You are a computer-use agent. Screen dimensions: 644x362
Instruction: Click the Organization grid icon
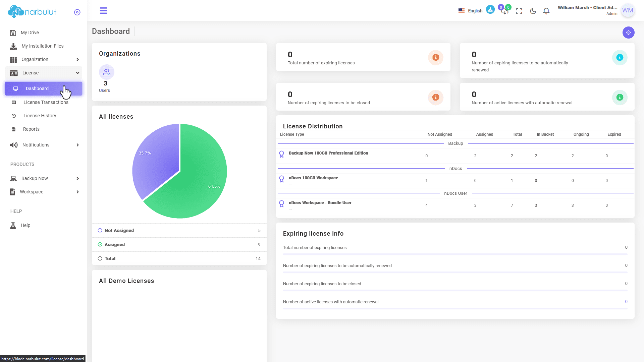coord(13,60)
